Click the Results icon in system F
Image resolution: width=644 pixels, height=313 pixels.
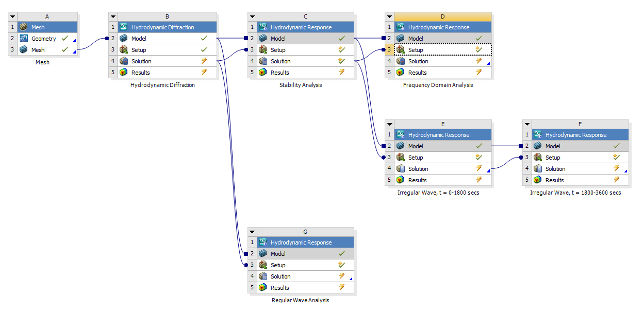[x=538, y=180]
